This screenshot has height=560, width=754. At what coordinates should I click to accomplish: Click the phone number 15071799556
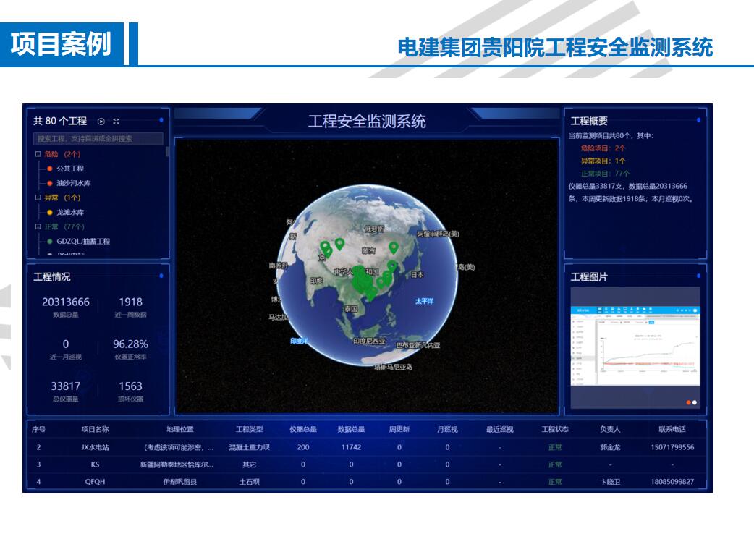672,447
